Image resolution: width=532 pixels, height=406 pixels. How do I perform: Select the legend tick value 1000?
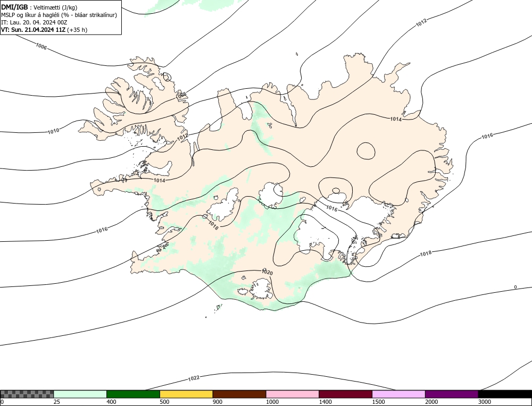272,402
